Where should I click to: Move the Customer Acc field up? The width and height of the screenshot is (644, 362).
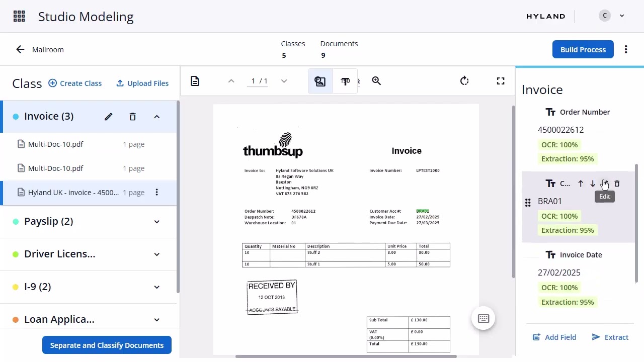pos(581,184)
